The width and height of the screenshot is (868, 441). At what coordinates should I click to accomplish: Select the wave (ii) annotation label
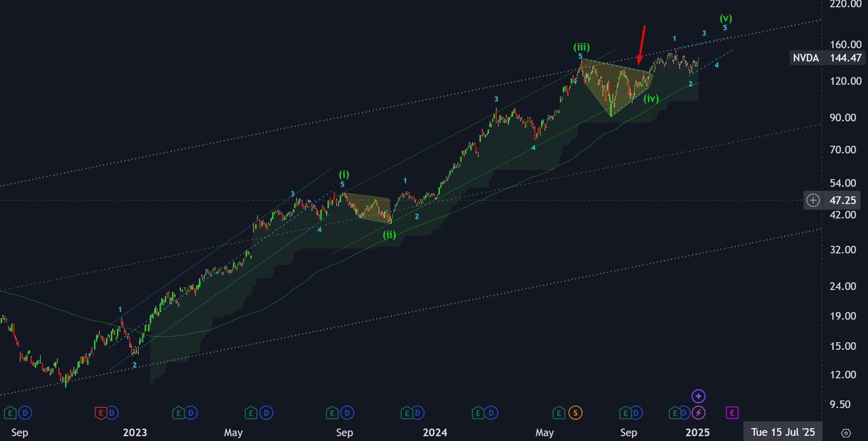click(388, 234)
